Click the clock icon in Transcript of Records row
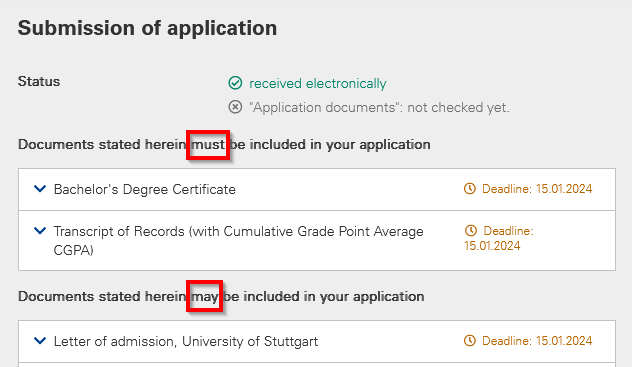Image resolution: width=632 pixels, height=367 pixels. (x=471, y=230)
